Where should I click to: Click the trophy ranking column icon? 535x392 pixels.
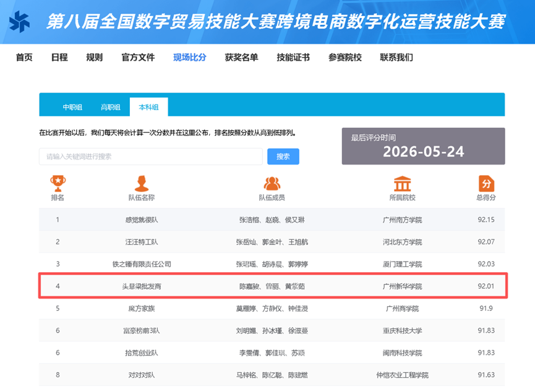[x=58, y=184]
